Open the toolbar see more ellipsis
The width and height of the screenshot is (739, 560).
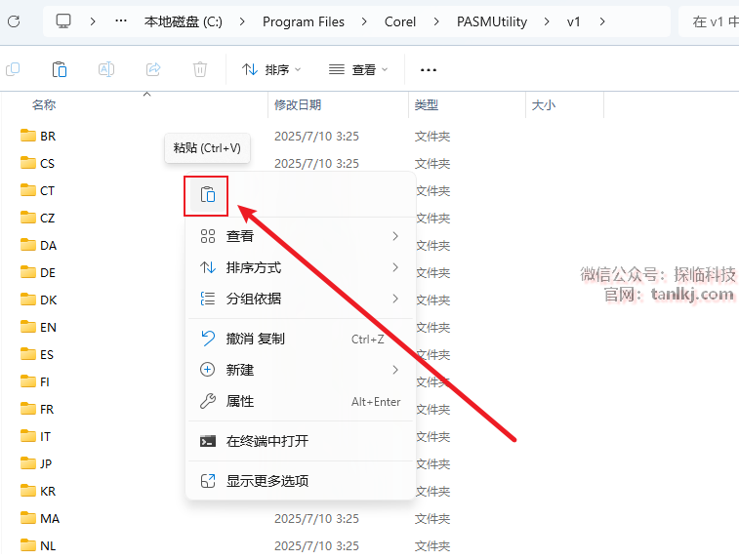pyautogui.click(x=428, y=69)
